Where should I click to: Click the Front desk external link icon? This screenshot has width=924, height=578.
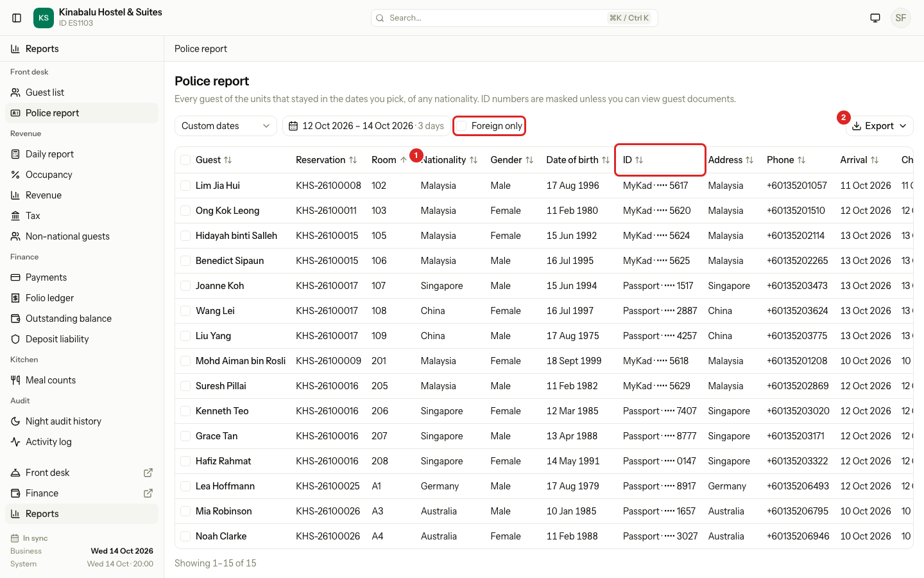148,473
